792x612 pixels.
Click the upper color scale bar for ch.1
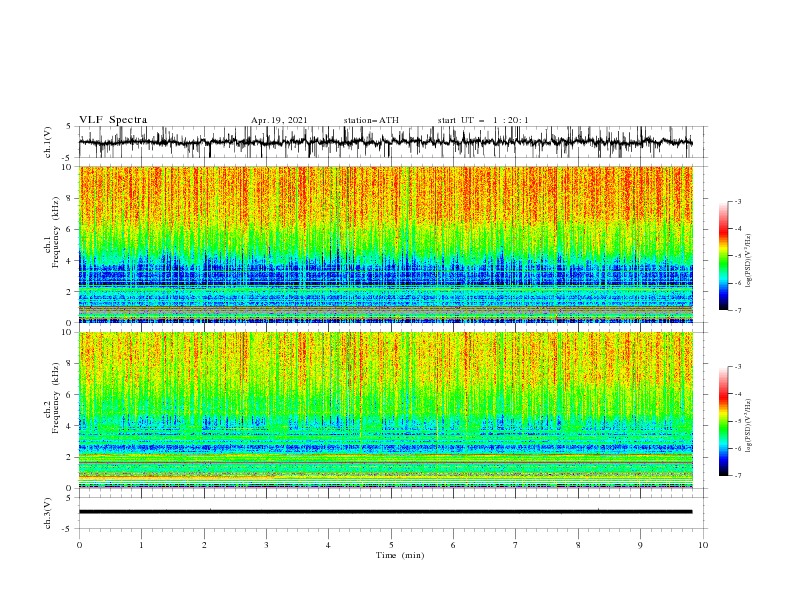(x=723, y=256)
